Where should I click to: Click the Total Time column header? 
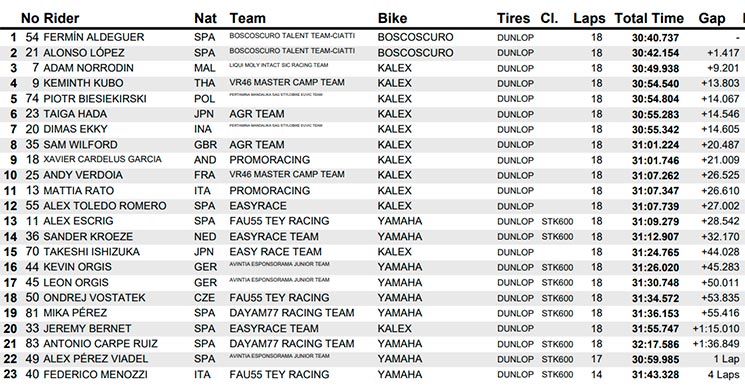649,19
